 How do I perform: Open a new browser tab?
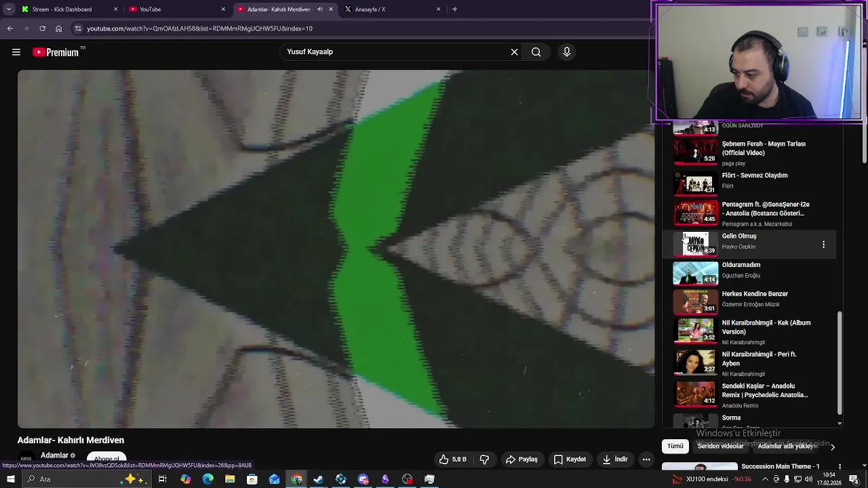[x=454, y=9]
